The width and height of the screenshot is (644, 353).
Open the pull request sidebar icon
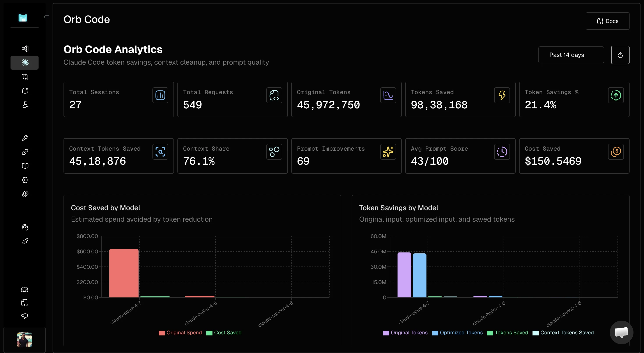pyautogui.click(x=25, y=76)
